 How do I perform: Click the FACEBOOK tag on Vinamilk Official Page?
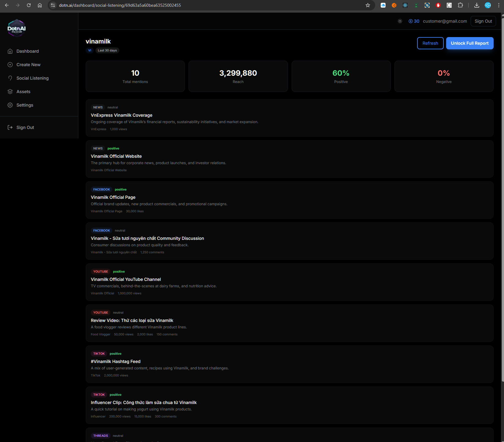click(x=102, y=189)
